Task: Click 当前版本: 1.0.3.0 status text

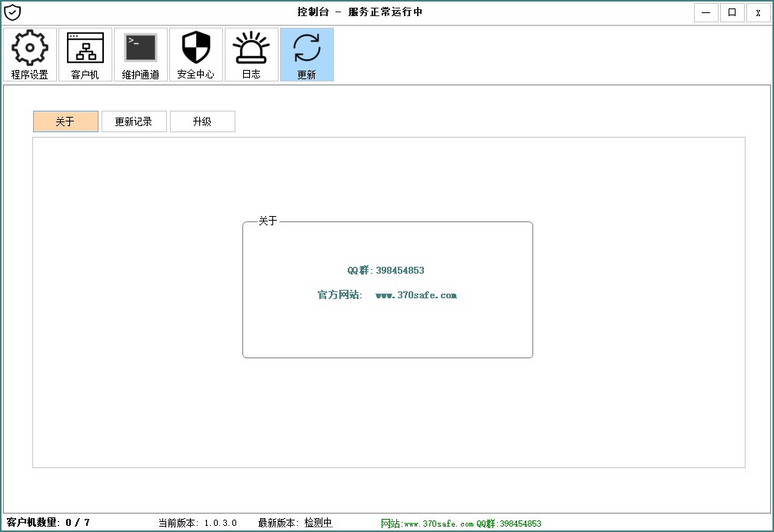Action: (x=198, y=523)
